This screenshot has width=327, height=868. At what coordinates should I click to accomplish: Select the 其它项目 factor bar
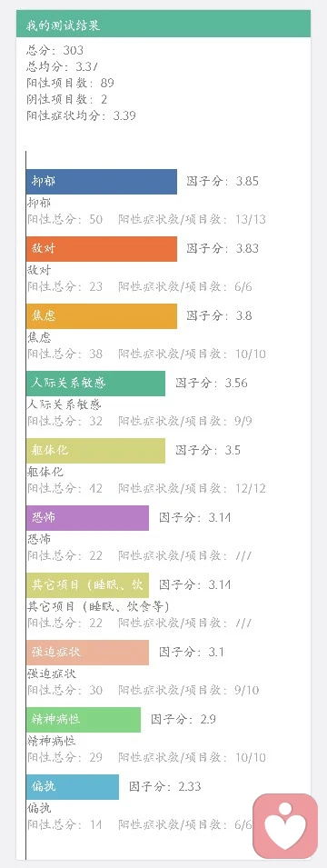(87, 585)
